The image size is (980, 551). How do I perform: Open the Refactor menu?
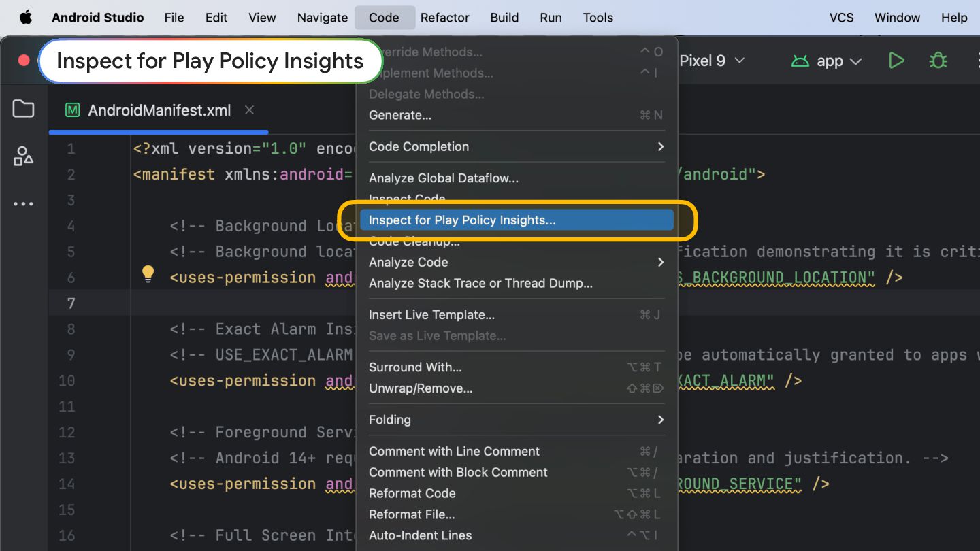pos(445,18)
